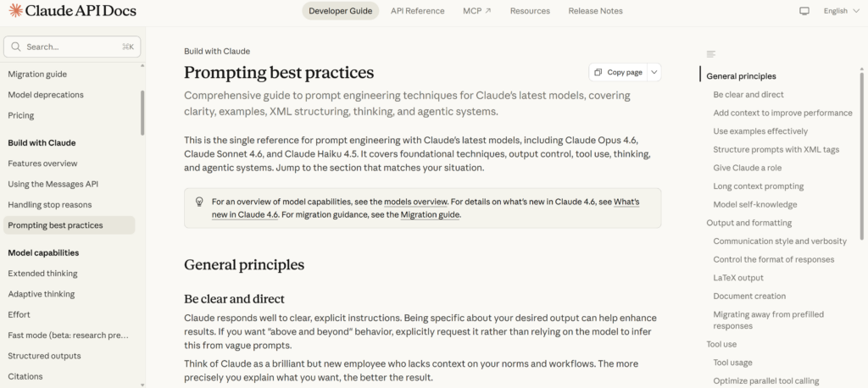Click the Model capabilities sidebar heading
This screenshot has height=388, width=868.
[43, 253]
